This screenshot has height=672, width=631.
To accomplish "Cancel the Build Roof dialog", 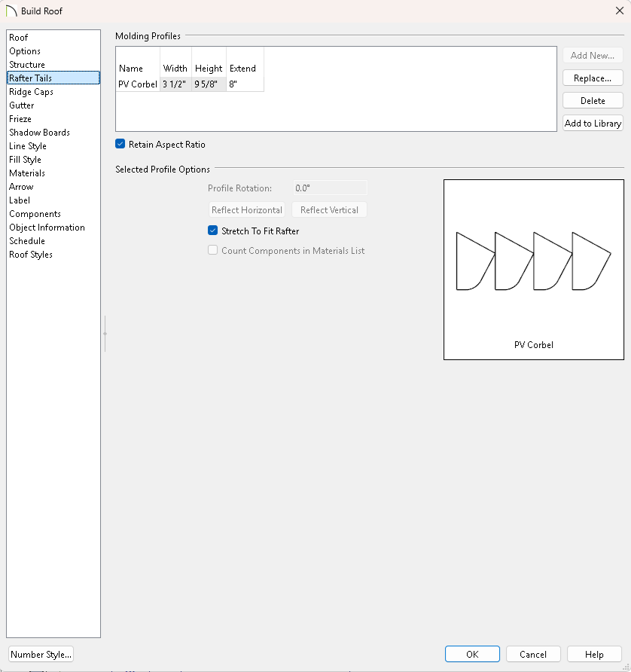I will point(533,654).
